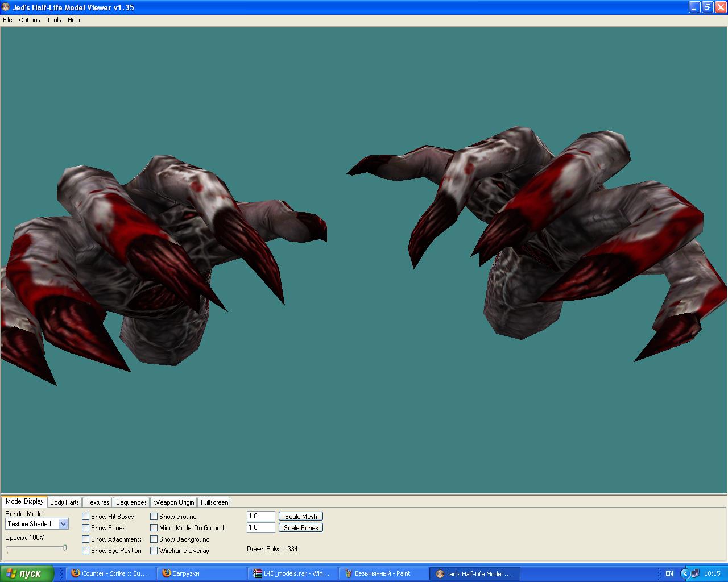Click the Opacity: 100% label

(24, 538)
